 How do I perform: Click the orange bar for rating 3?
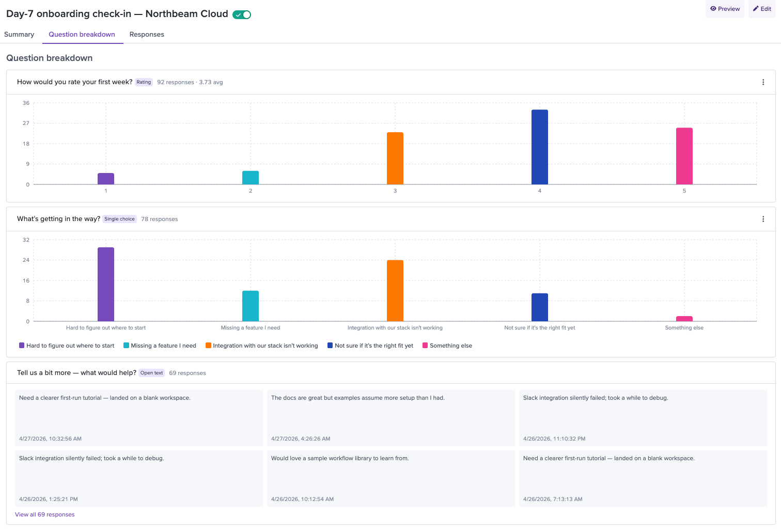395,158
